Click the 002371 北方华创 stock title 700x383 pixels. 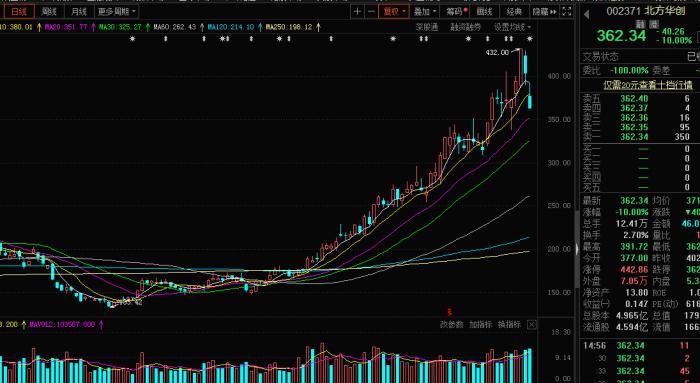pos(646,11)
